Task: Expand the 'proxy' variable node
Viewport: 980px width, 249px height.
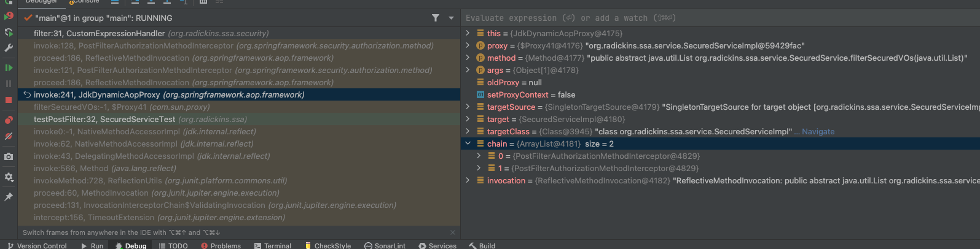Action: pyautogui.click(x=468, y=45)
